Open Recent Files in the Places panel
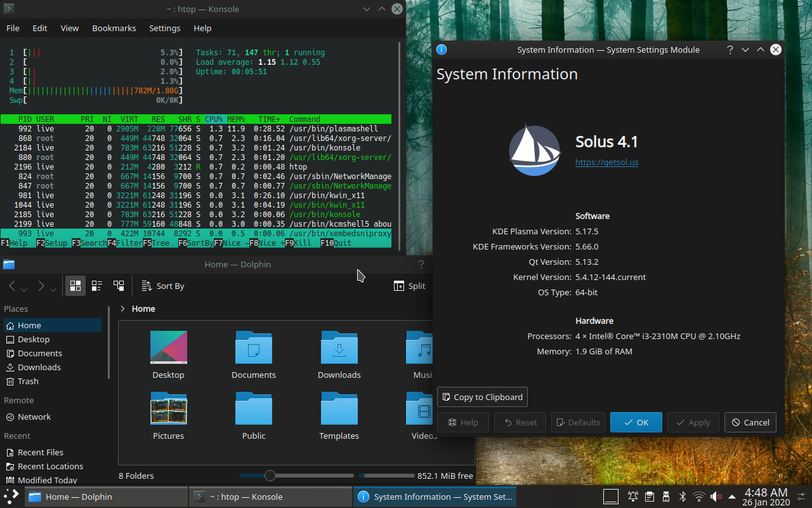 point(53,452)
